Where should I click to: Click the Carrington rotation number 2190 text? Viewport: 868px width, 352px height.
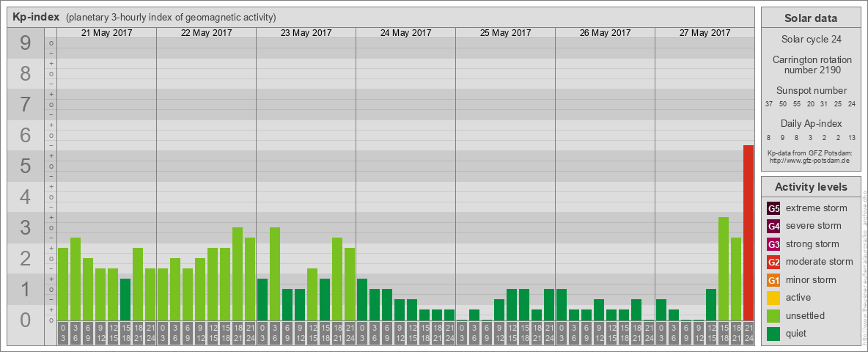(811, 65)
